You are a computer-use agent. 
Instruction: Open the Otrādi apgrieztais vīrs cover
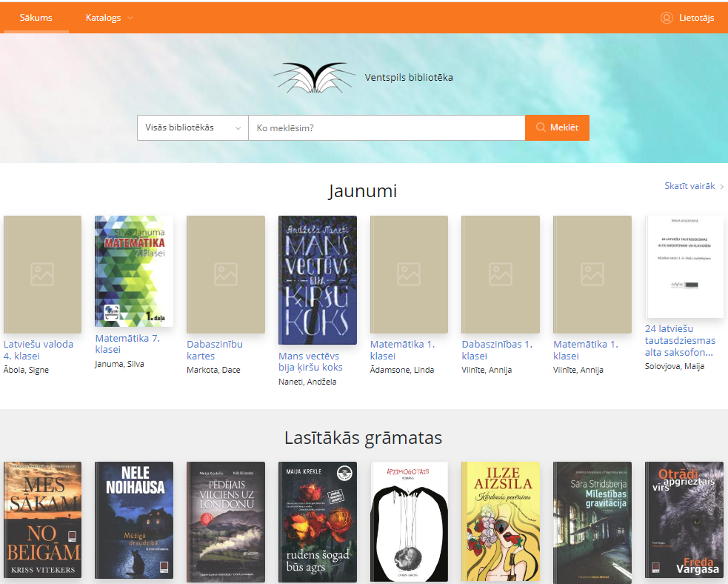pos(684,520)
